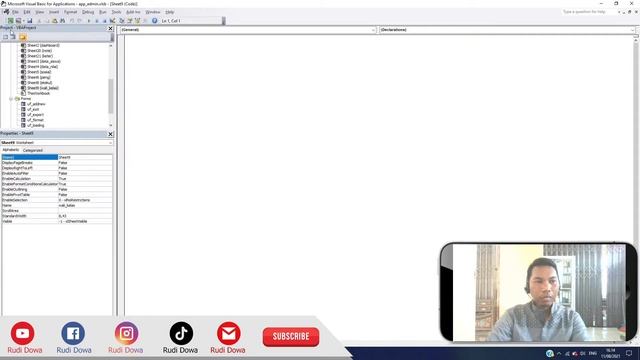Click the Insert UserForm toolbar icon
The width and height of the screenshot is (640, 360).
click(18, 20)
